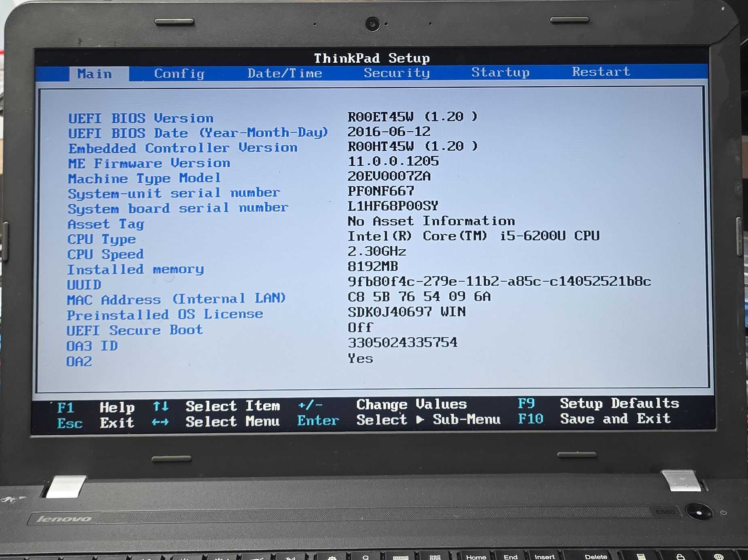Screen dimensions: 748x560
Task: Select the UEFI BIOS Date label
Action: coord(198,133)
